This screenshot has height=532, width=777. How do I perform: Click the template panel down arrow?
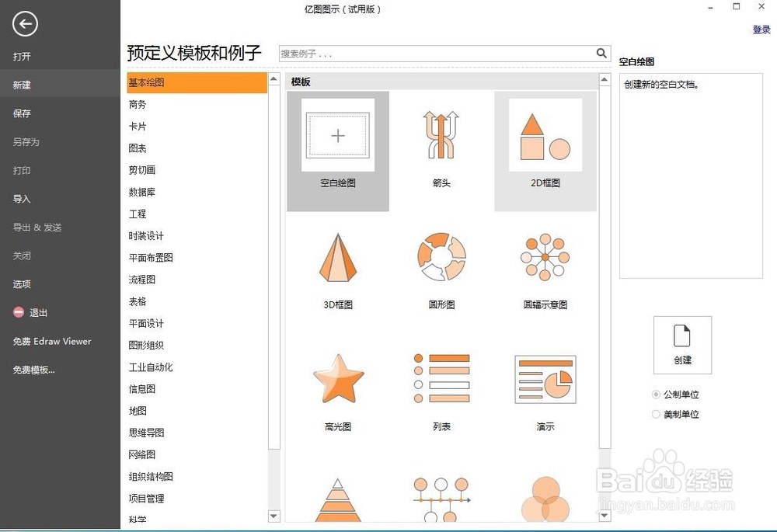605,515
